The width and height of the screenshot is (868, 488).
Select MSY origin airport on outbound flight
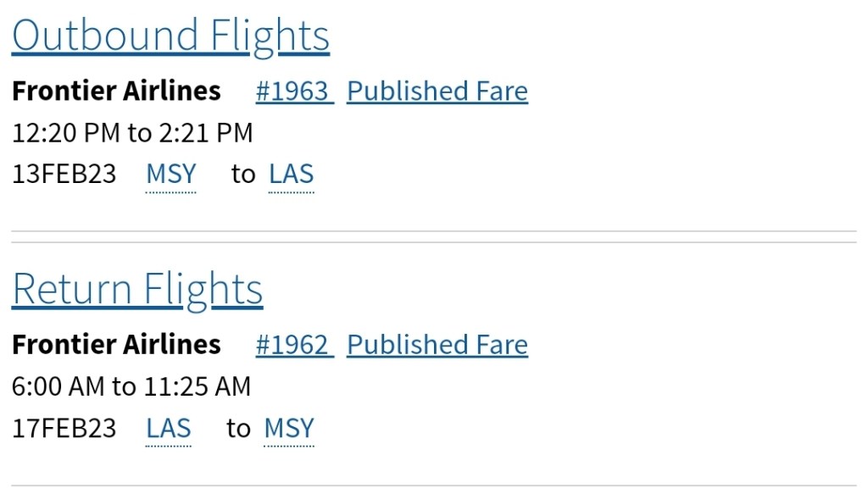tap(171, 175)
